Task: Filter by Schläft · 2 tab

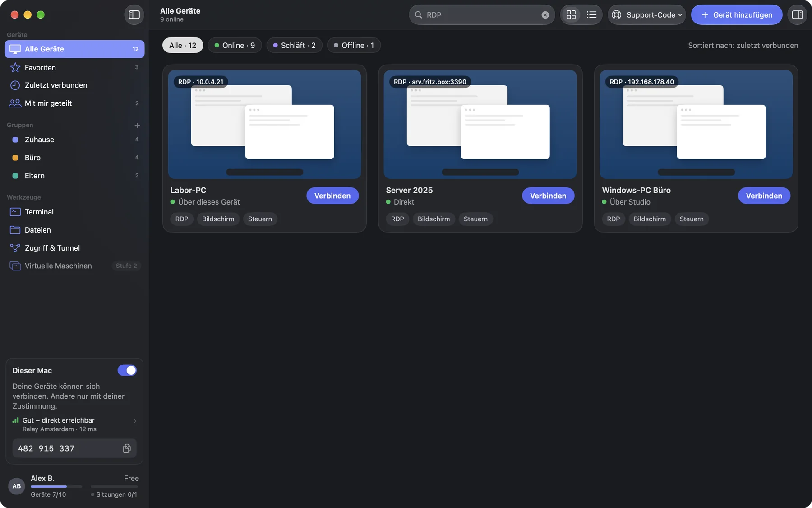Action: click(294, 45)
